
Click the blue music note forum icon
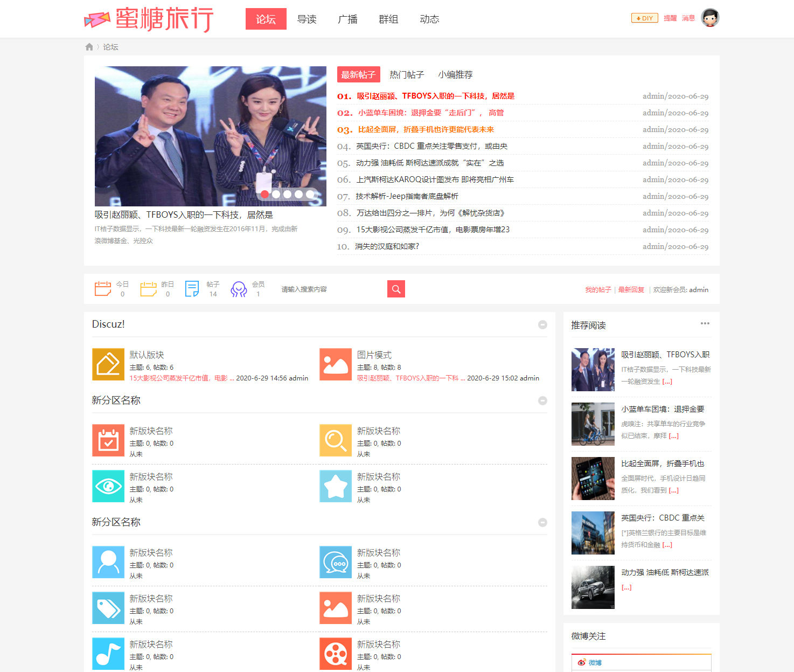point(108,654)
